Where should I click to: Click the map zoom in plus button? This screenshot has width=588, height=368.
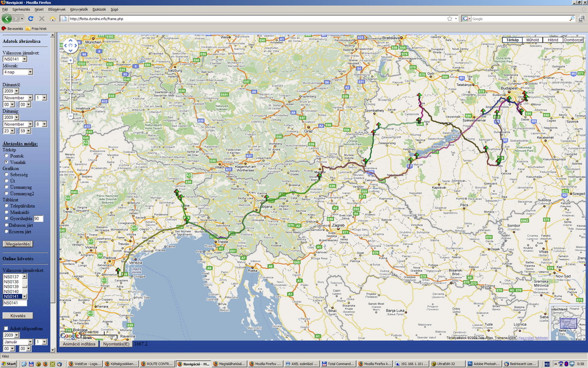tap(70, 60)
